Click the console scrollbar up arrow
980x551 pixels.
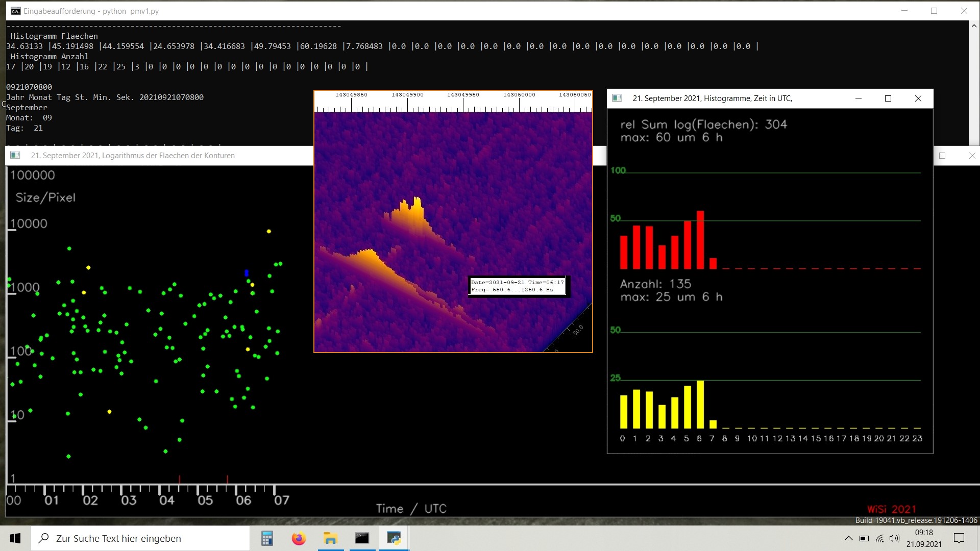(973, 25)
